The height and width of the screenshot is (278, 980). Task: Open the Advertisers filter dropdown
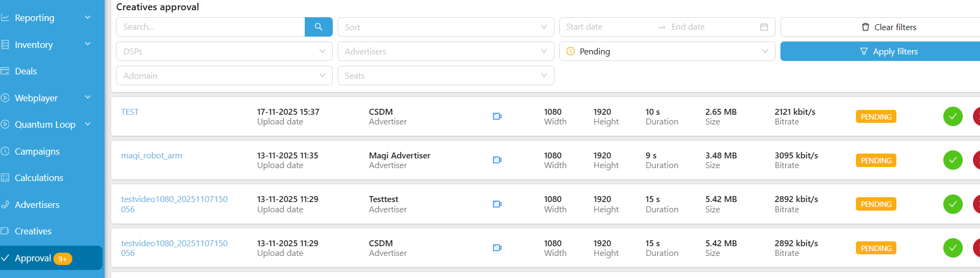point(446,51)
